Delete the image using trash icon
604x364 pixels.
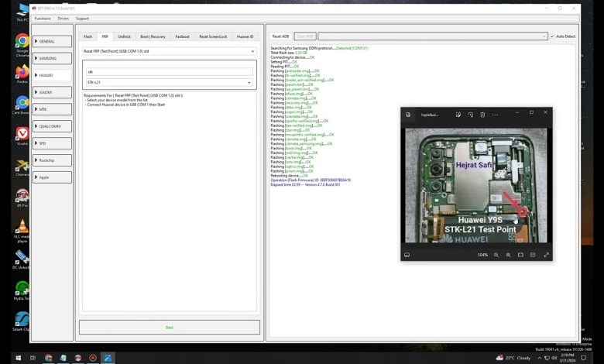[482, 115]
